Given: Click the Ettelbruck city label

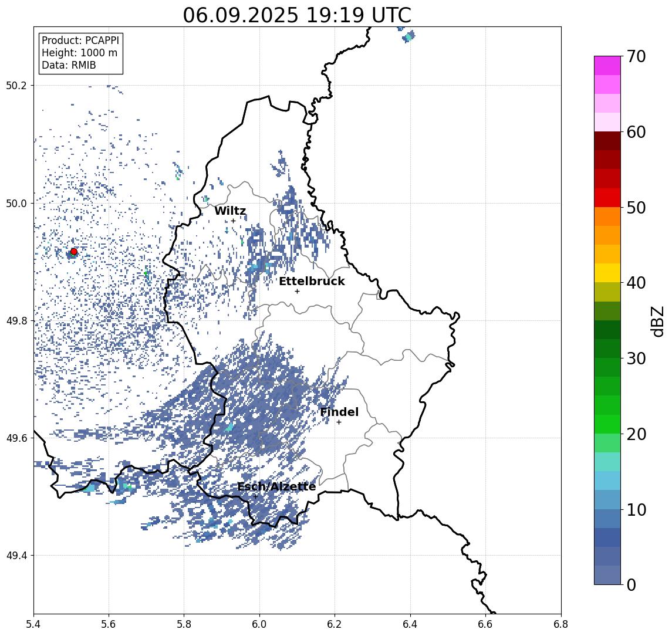Looking at the screenshot, I should tap(312, 281).
